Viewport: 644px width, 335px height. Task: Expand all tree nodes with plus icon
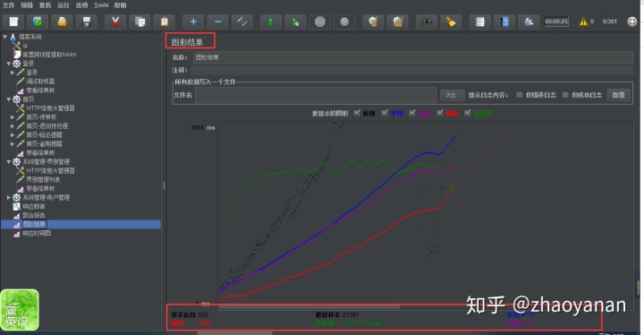(193, 21)
